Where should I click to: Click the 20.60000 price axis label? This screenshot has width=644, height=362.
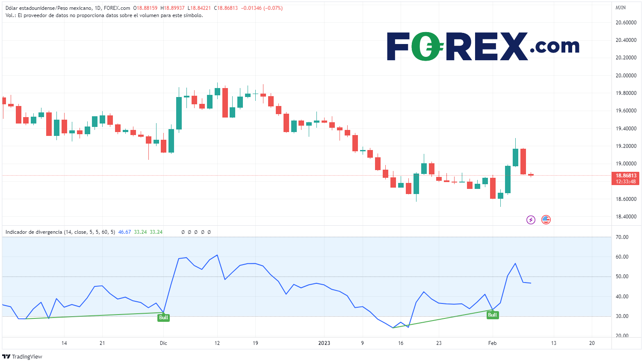(626, 23)
